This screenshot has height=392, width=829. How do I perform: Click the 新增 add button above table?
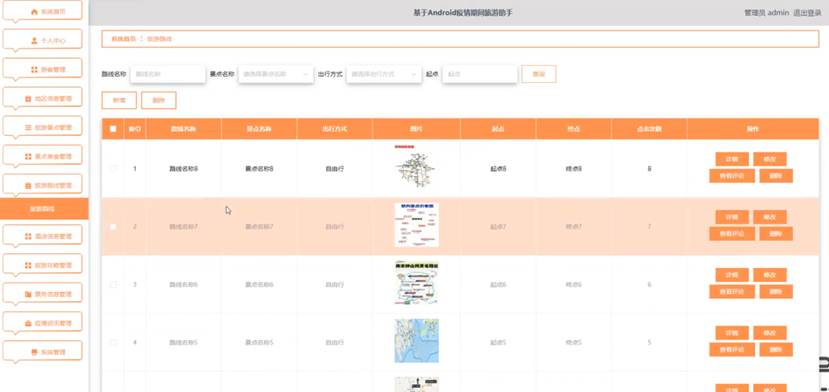[x=119, y=101]
